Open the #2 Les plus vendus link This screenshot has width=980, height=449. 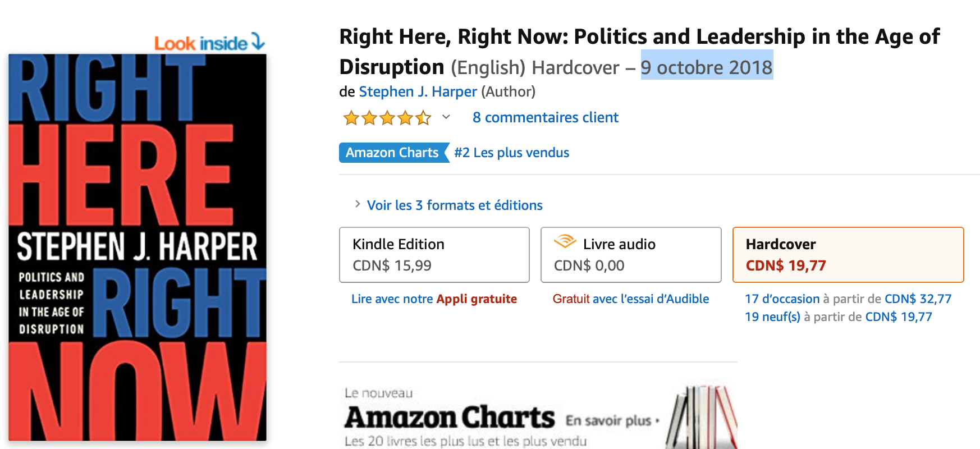click(x=511, y=153)
